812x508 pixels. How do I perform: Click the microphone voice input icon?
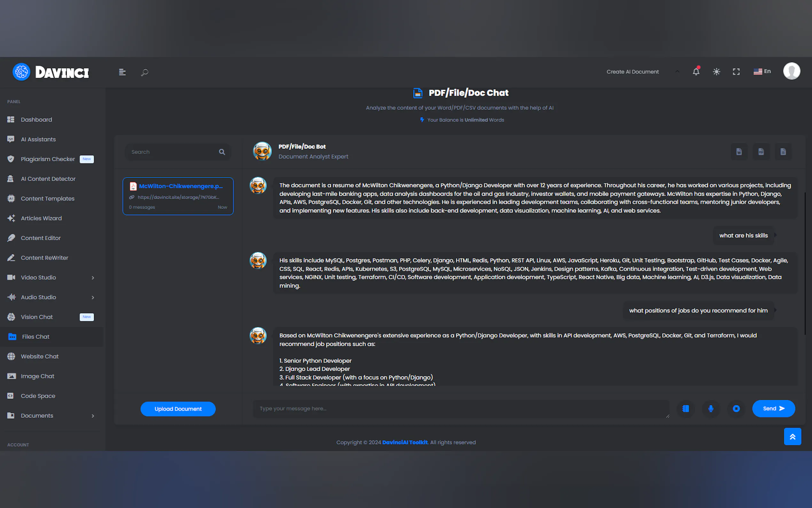point(711,409)
